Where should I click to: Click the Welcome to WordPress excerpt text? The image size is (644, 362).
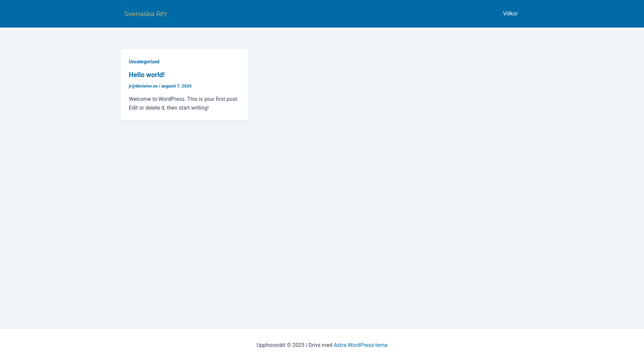point(183,104)
